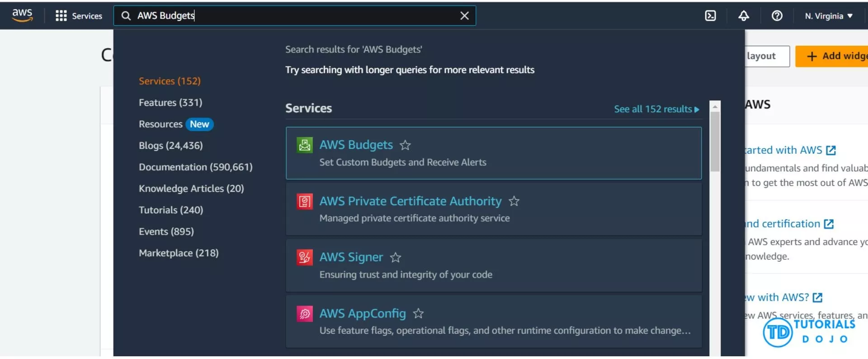Screen dimensions: 868x359
Task: Open the AWS Signer service link
Action: (351, 257)
